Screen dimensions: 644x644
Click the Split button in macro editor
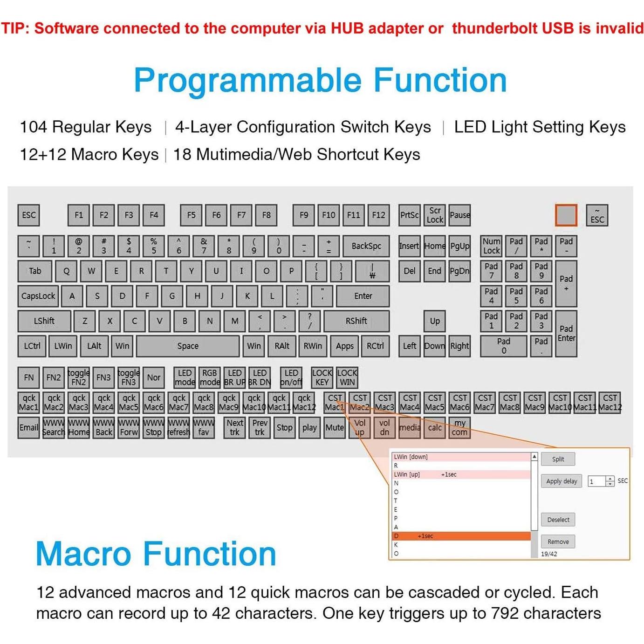pyautogui.click(x=558, y=459)
